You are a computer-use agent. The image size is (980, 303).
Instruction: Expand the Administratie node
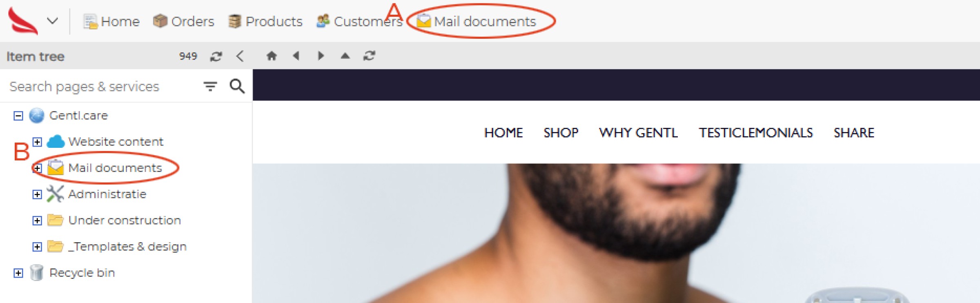pyautogui.click(x=37, y=194)
